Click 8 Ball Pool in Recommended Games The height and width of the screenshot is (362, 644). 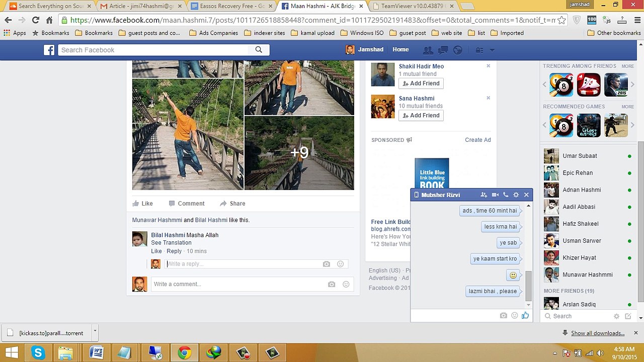point(561,125)
